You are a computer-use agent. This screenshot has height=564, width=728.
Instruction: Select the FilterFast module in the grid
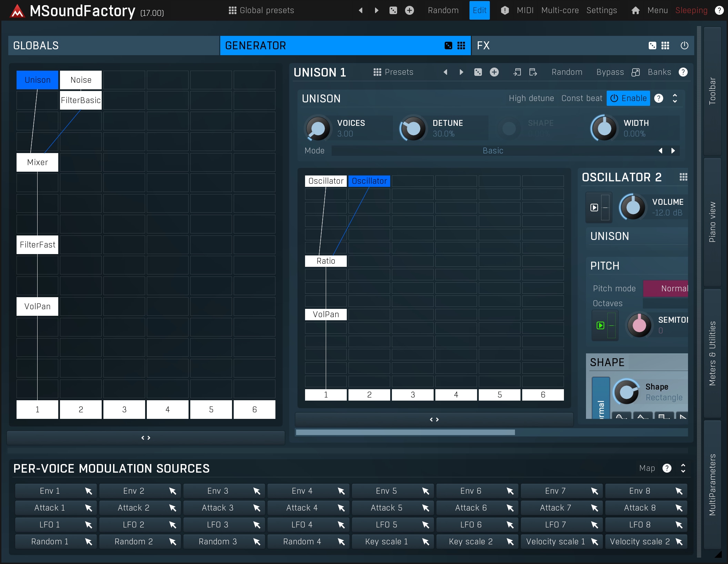[37, 245]
